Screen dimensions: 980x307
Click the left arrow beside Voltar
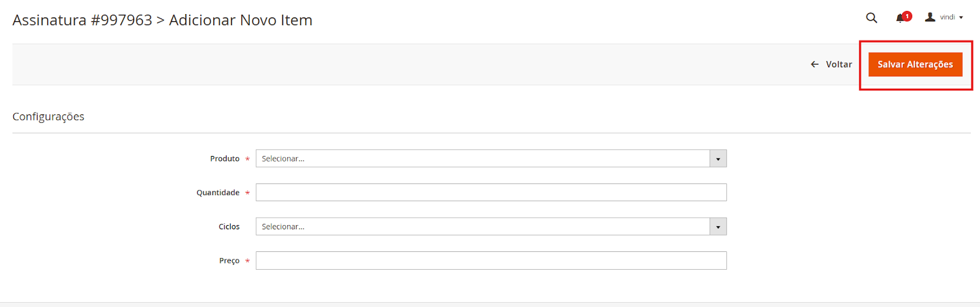[815, 64]
